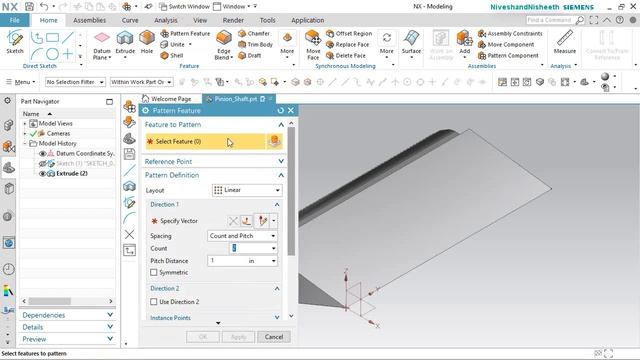Click Switch Window
Image resolution: width=640 pixels, height=360 pixels.
pos(184,7)
